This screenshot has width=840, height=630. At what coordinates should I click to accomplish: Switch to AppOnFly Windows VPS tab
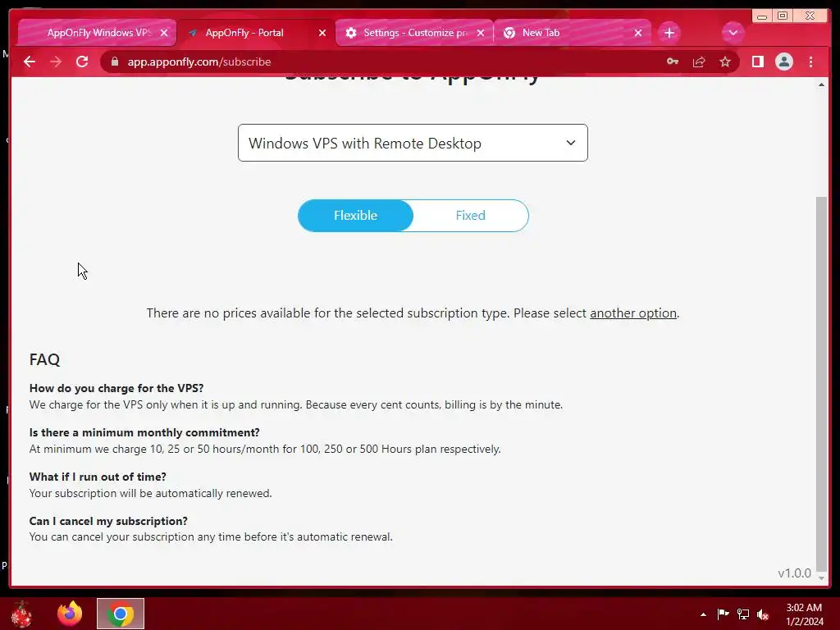pyautogui.click(x=97, y=33)
